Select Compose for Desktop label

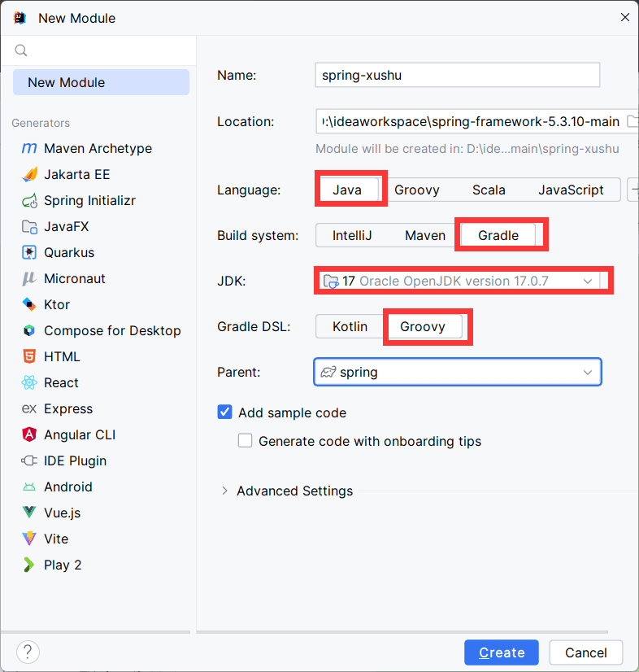pos(112,330)
